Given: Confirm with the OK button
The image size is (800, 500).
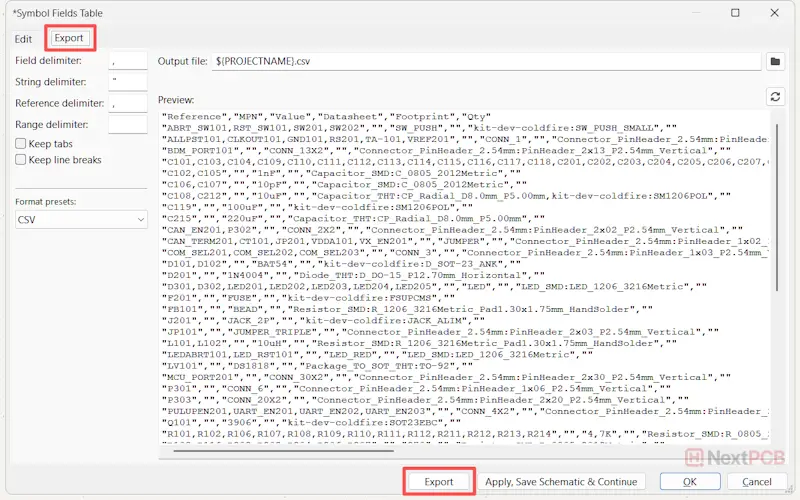Looking at the screenshot, I should [690, 482].
